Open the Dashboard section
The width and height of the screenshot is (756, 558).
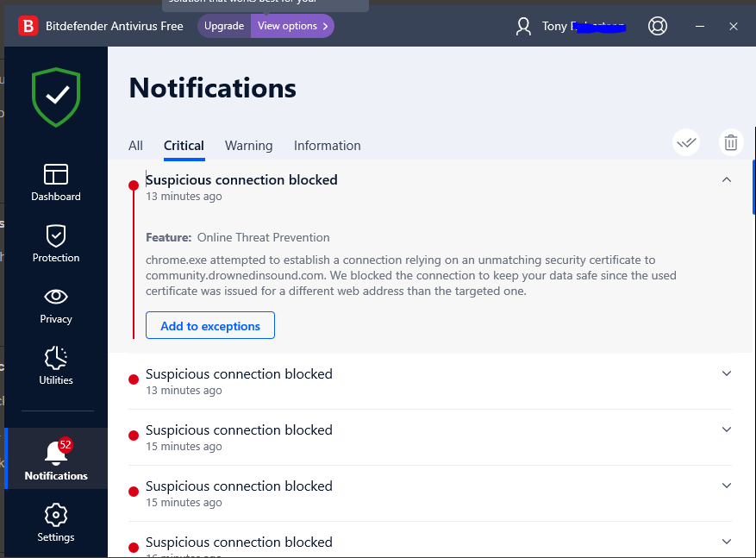click(x=56, y=182)
